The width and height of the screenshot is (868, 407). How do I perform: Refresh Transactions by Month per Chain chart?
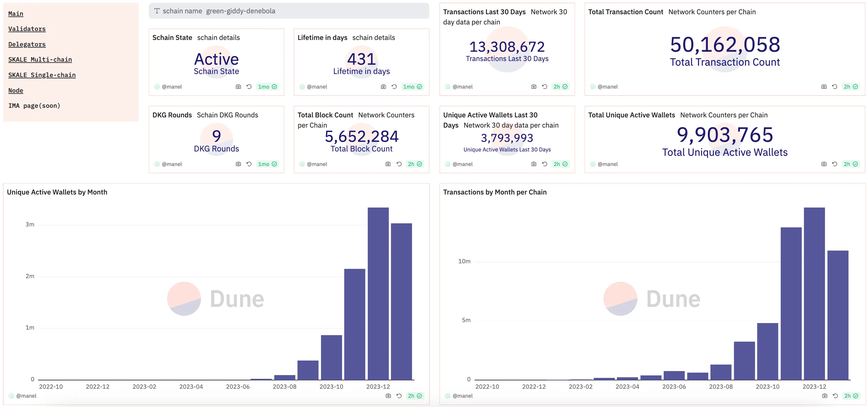click(x=835, y=396)
